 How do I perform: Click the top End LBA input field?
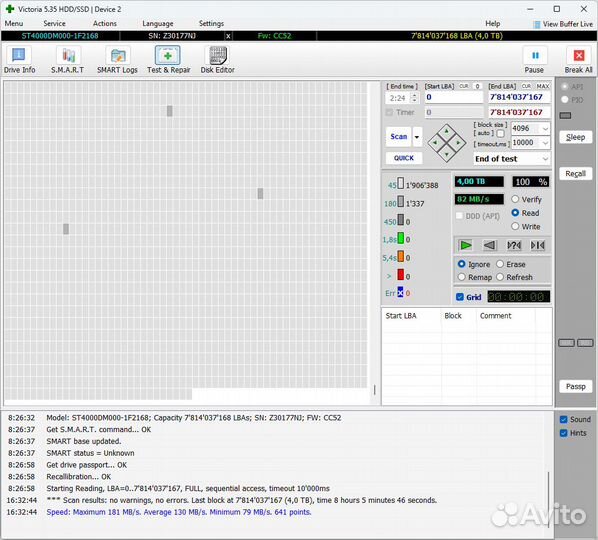click(519, 97)
